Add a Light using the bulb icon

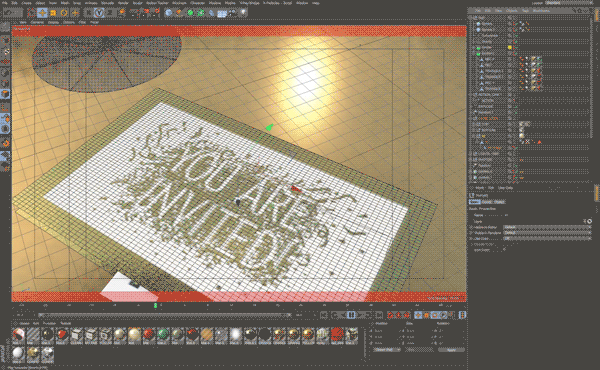click(x=243, y=13)
